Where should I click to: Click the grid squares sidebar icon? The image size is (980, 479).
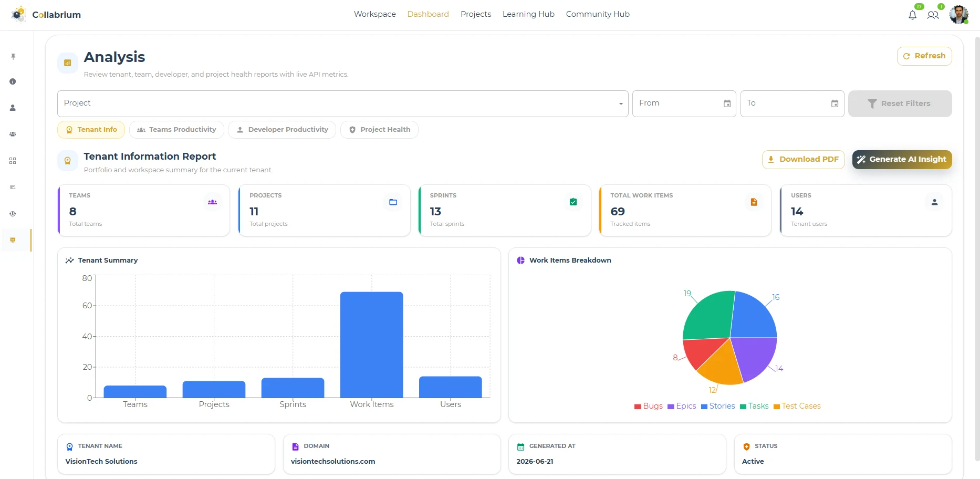tap(13, 161)
